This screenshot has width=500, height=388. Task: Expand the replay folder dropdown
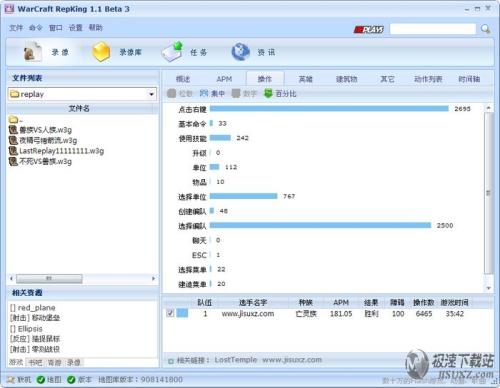152,94
